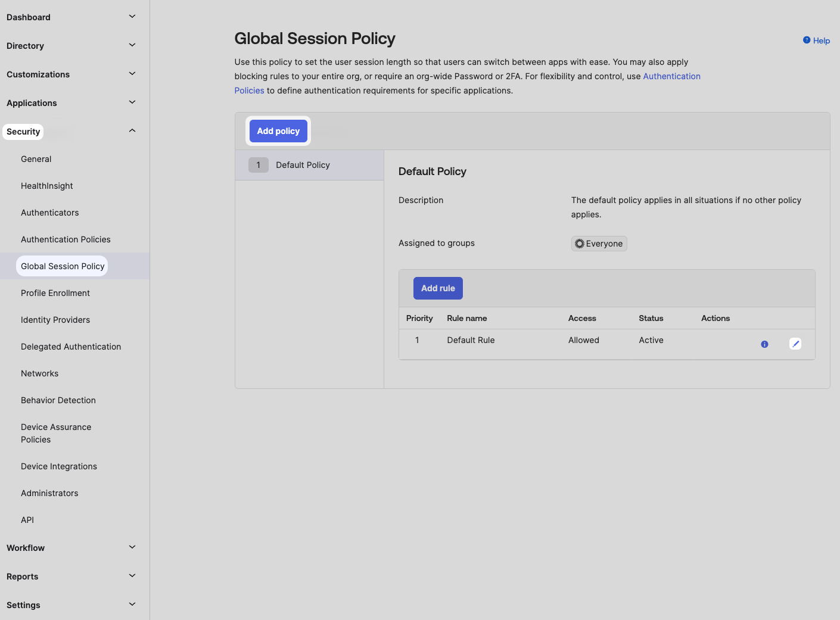Open API page under Security
The width and height of the screenshot is (840, 620).
click(x=27, y=520)
